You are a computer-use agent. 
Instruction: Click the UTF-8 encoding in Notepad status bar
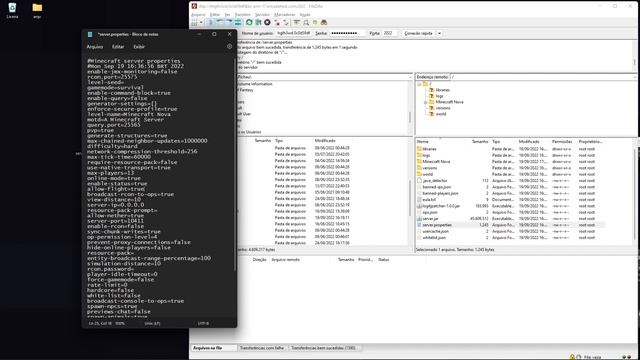point(203,323)
